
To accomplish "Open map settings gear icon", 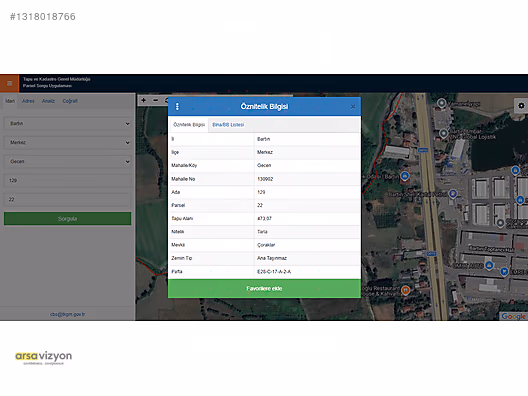I will coord(521,106).
